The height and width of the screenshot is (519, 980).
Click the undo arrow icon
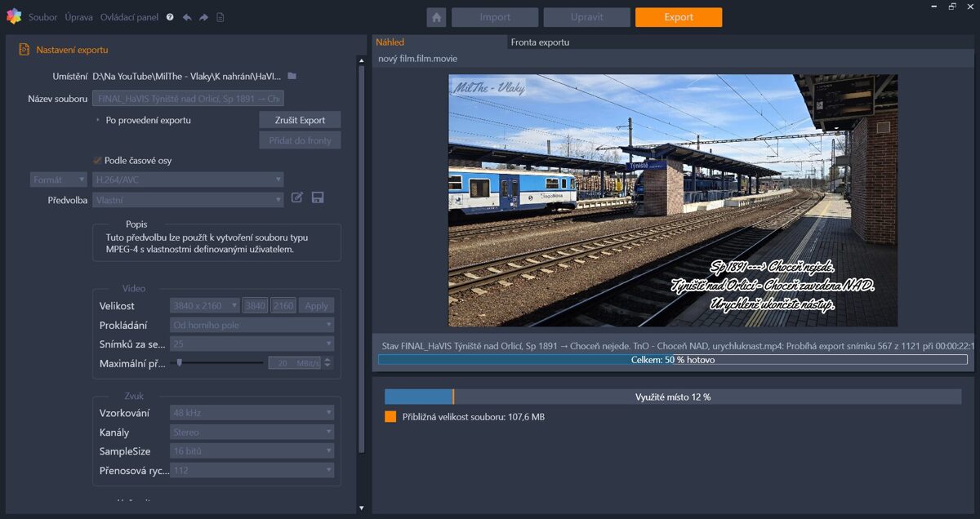click(187, 17)
